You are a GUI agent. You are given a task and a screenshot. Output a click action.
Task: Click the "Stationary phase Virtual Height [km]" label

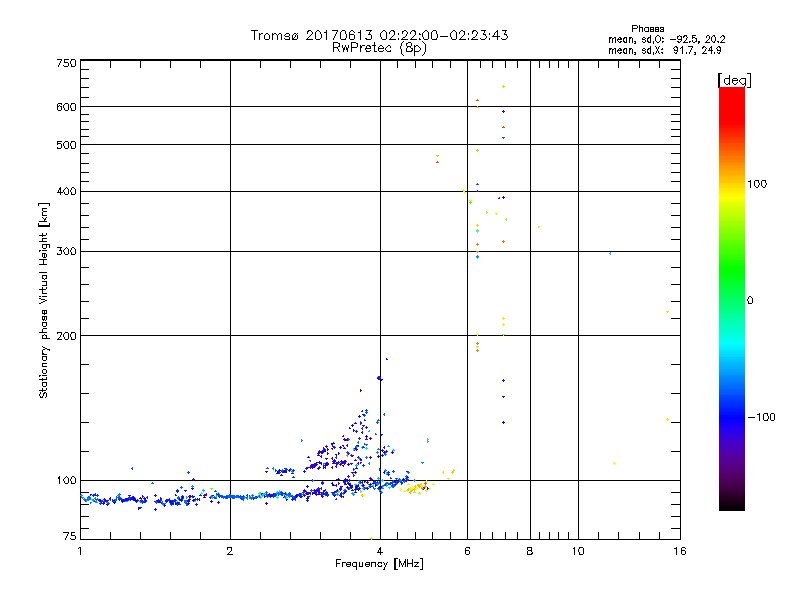[x=44, y=301]
